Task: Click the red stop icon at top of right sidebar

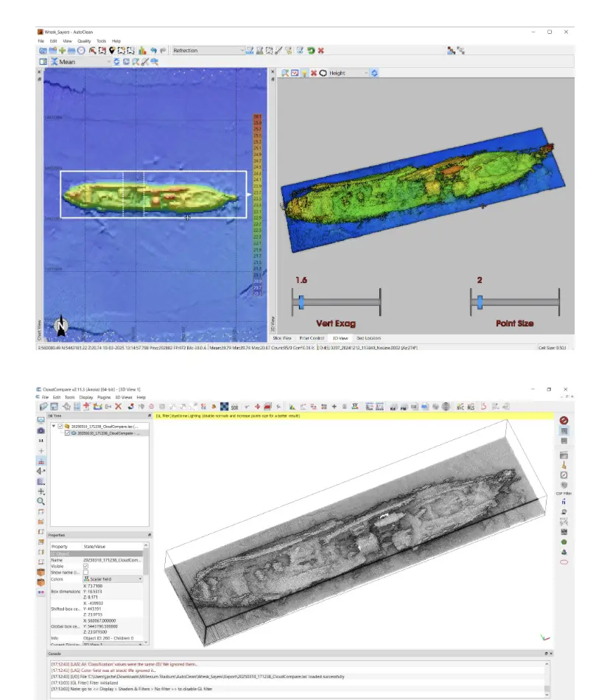Action: [564, 420]
